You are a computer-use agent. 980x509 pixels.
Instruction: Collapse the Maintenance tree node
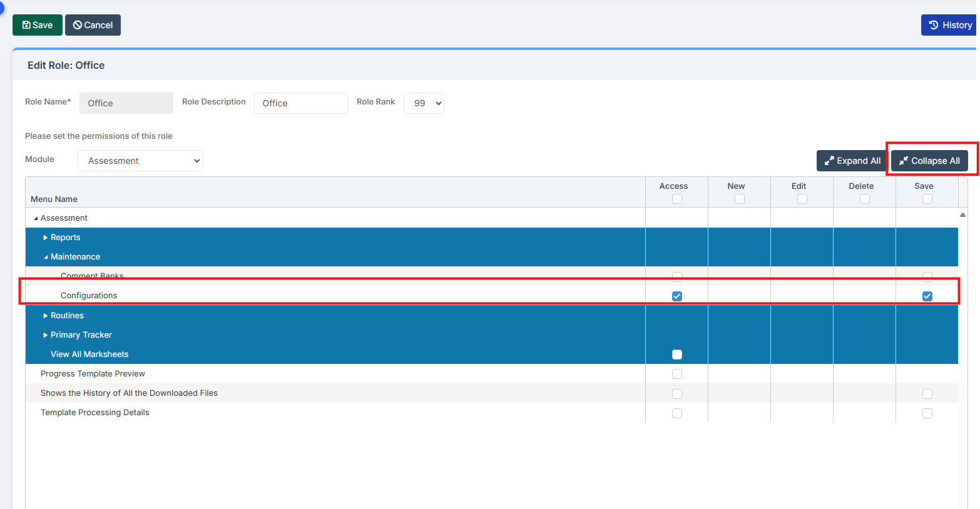46,257
